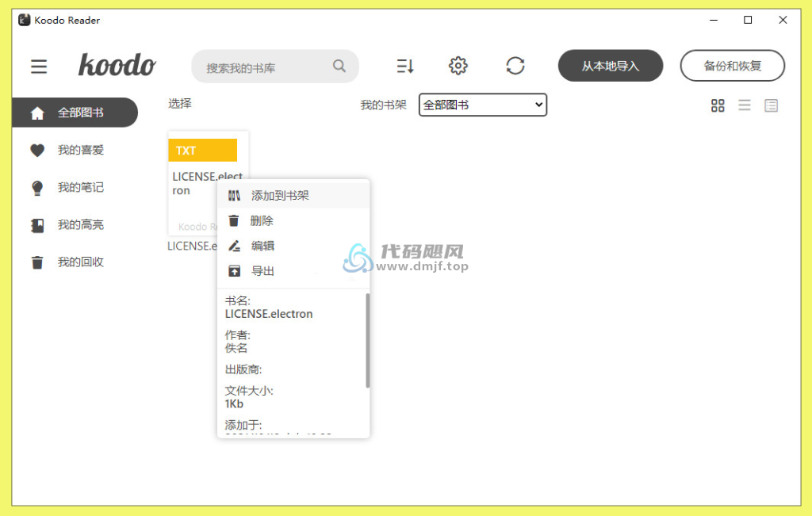This screenshot has width=812, height=516.
Task: Click the 选择 link
Action: tap(180, 104)
